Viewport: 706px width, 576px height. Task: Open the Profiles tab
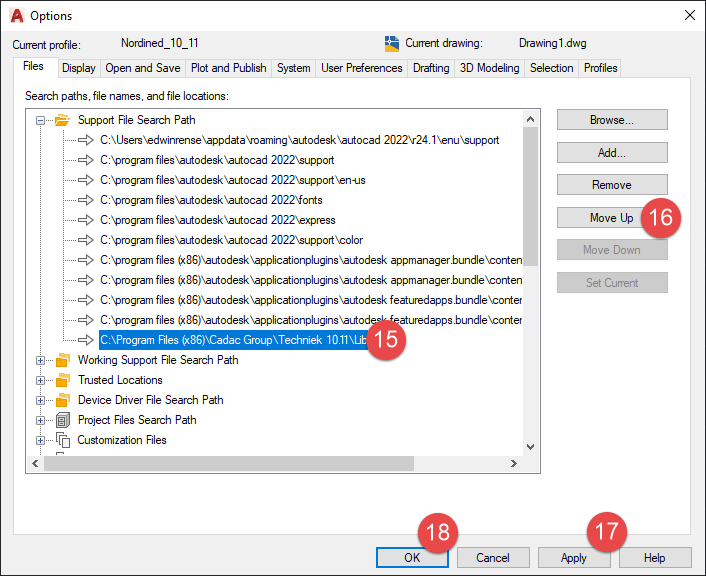pyautogui.click(x=600, y=68)
